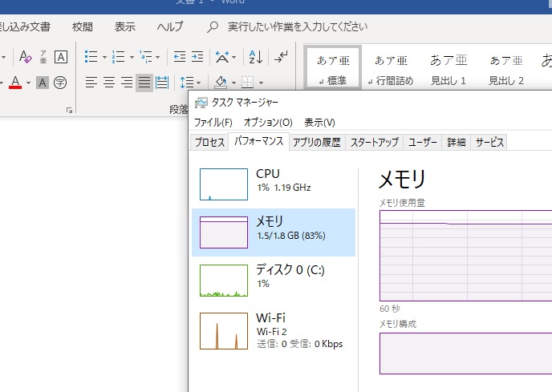Viewport: 552px width, 392px height.
Task: Select the 見出し 1 style
Action: (x=448, y=71)
